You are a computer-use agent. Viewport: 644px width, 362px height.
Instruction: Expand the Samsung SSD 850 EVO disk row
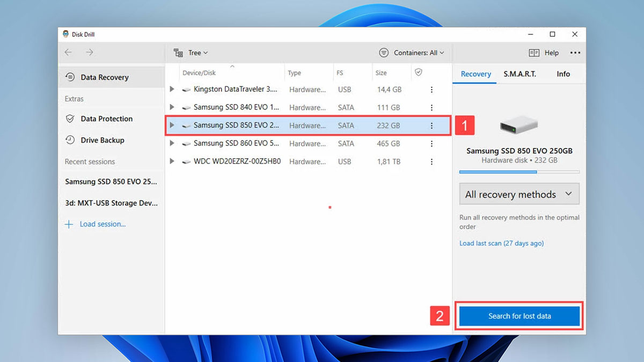(172, 125)
